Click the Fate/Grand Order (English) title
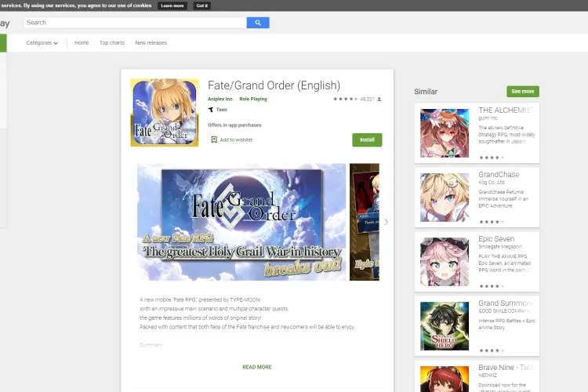Screen dimensions: 588x392 [x=274, y=85]
